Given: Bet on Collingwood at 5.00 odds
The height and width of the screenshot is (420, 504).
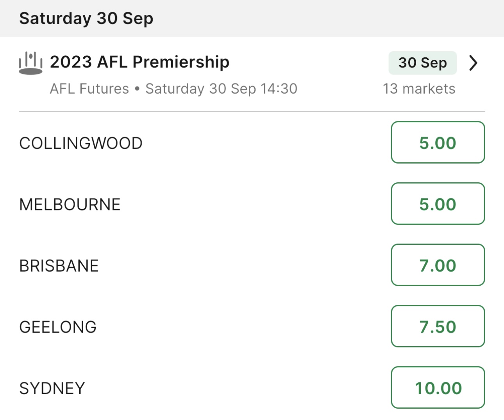Looking at the screenshot, I should click(x=438, y=142).
